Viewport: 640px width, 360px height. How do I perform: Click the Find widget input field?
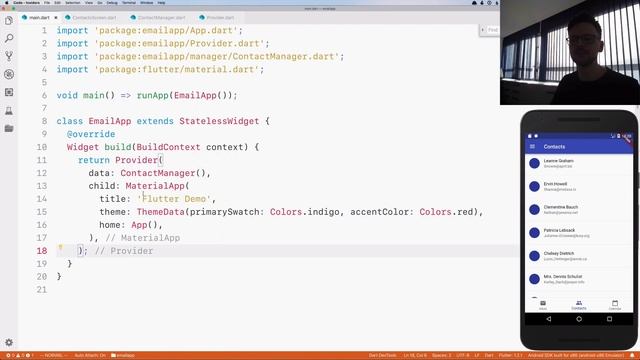pos(493,30)
